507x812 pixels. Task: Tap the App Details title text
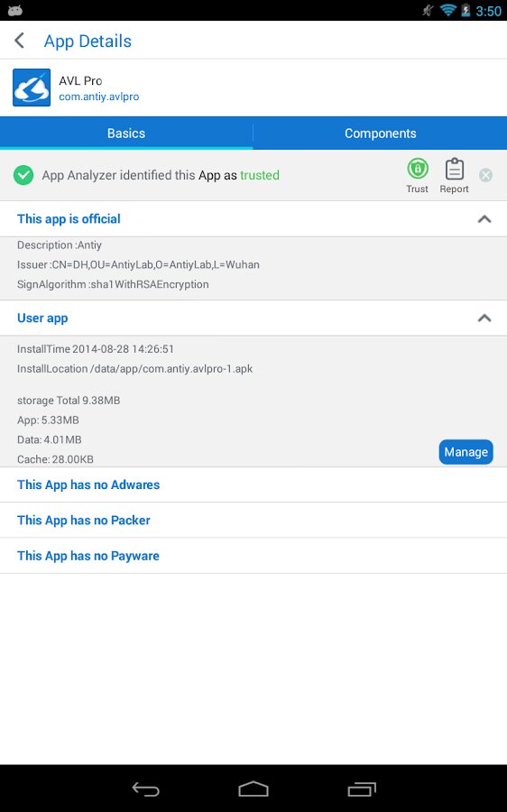(x=88, y=41)
